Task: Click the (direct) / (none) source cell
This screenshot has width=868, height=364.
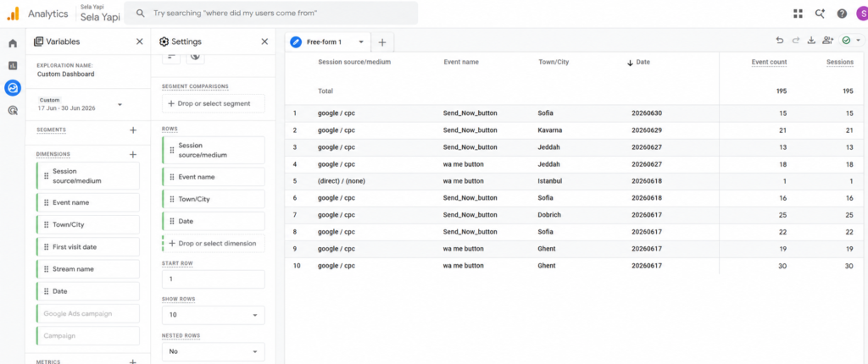Action: 341,181
